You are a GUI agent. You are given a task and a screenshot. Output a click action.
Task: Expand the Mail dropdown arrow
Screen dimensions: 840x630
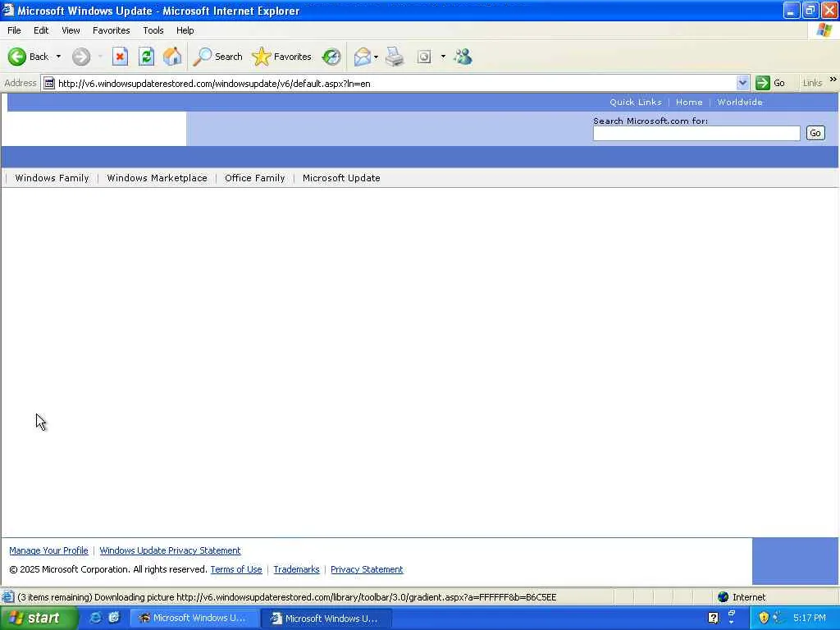point(376,57)
